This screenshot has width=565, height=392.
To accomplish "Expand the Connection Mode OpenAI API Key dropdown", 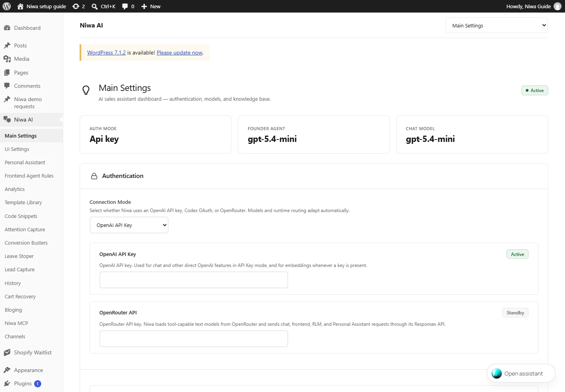I will click(x=129, y=225).
